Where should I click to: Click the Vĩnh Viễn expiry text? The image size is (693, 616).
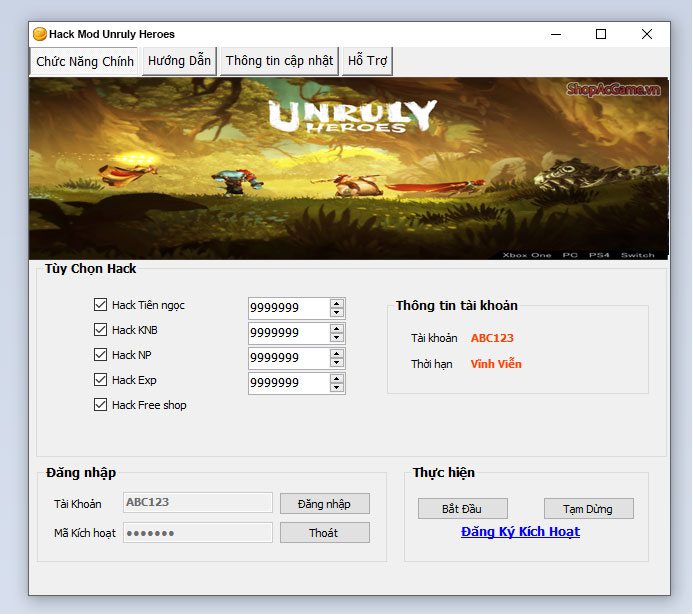pyautogui.click(x=496, y=364)
